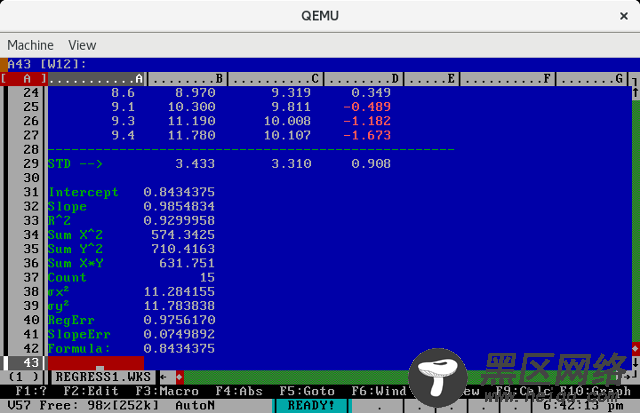
Task: Click cell value 8.970
Action: (x=195, y=93)
